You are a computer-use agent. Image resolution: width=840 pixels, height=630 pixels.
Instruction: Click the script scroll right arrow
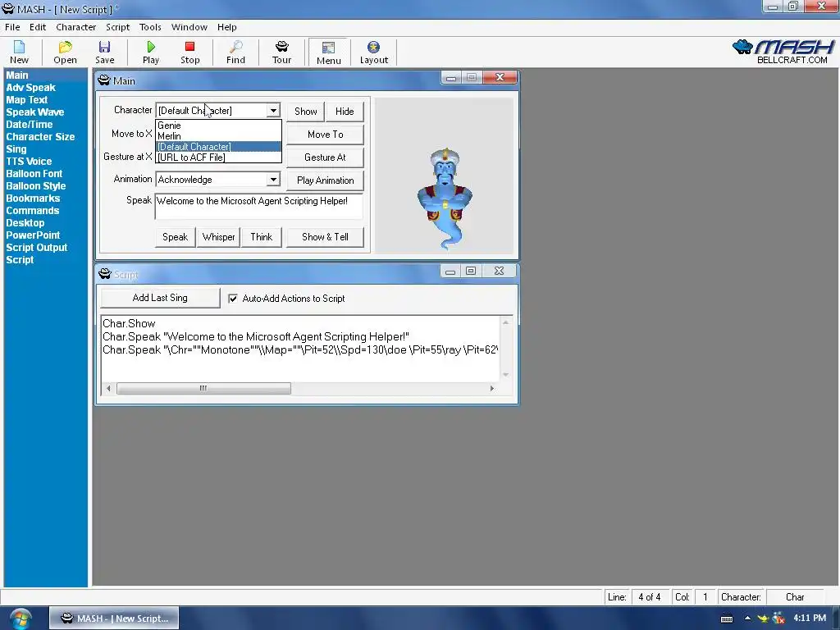click(x=492, y=388)
